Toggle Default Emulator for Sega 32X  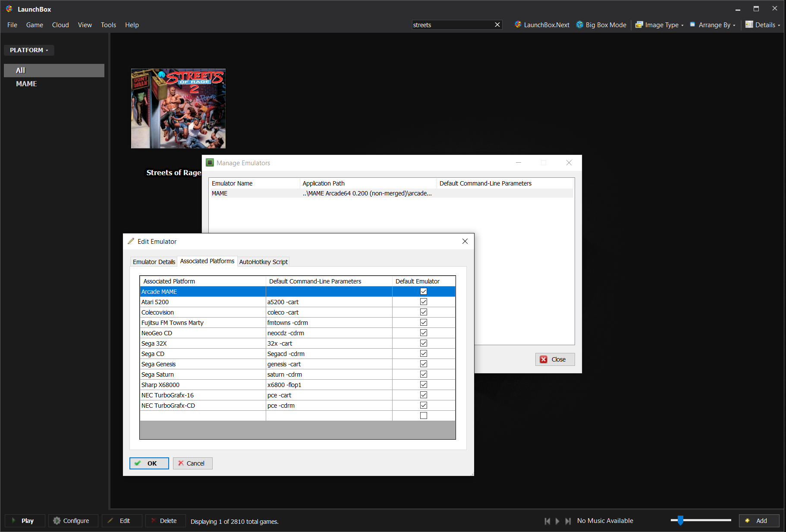click(x=424, y=343)
